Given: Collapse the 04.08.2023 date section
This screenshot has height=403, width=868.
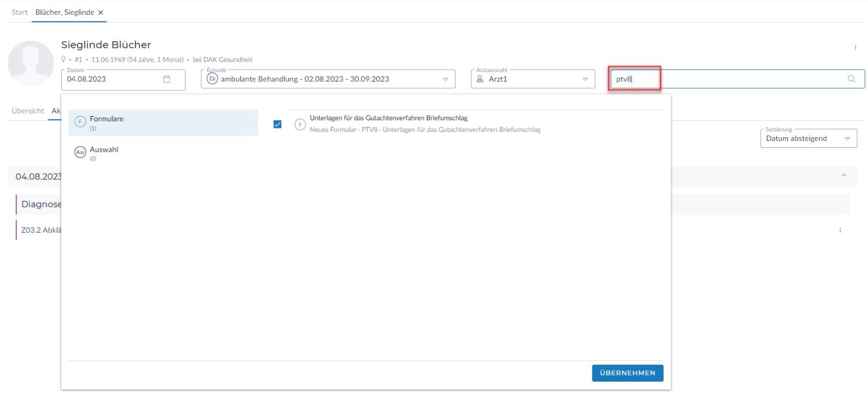Looking at the screenshot, I should tap(844, 176).
